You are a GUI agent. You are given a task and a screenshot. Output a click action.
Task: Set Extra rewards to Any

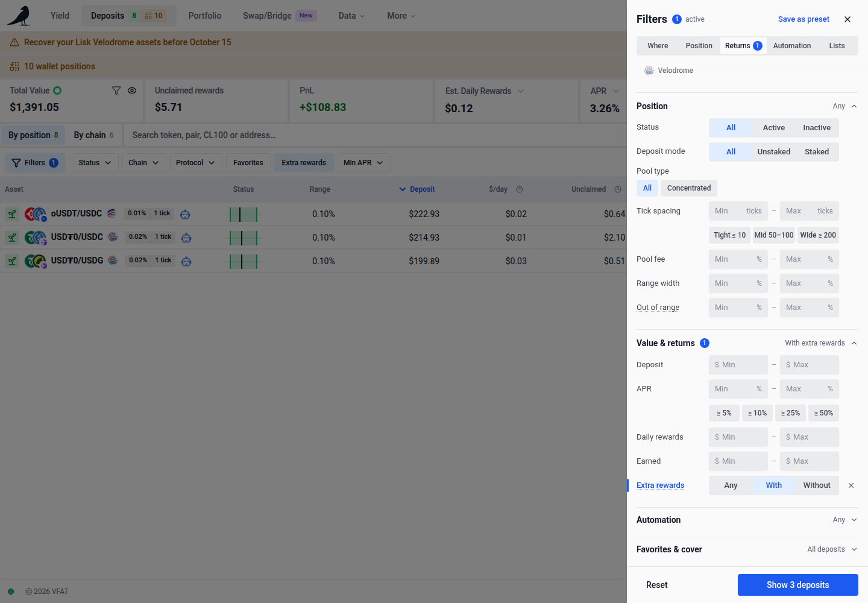(x=731, y=485)
